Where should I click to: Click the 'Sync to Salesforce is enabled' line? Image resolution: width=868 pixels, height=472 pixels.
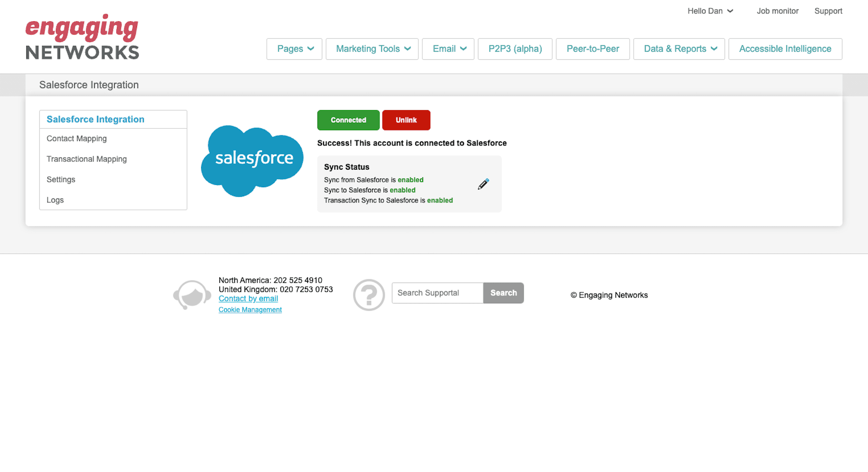[x=369, y=190]
